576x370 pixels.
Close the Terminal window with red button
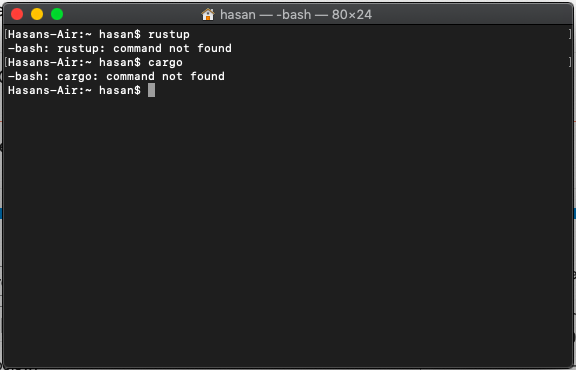pyautogui.click(x=17, y=14)
